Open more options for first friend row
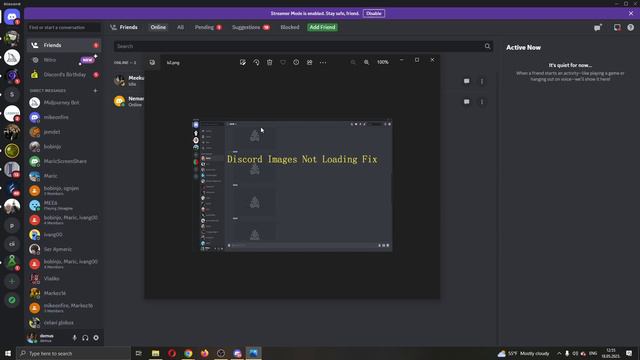Viewport: 640px width, 360px height. (x=482, y=81)
